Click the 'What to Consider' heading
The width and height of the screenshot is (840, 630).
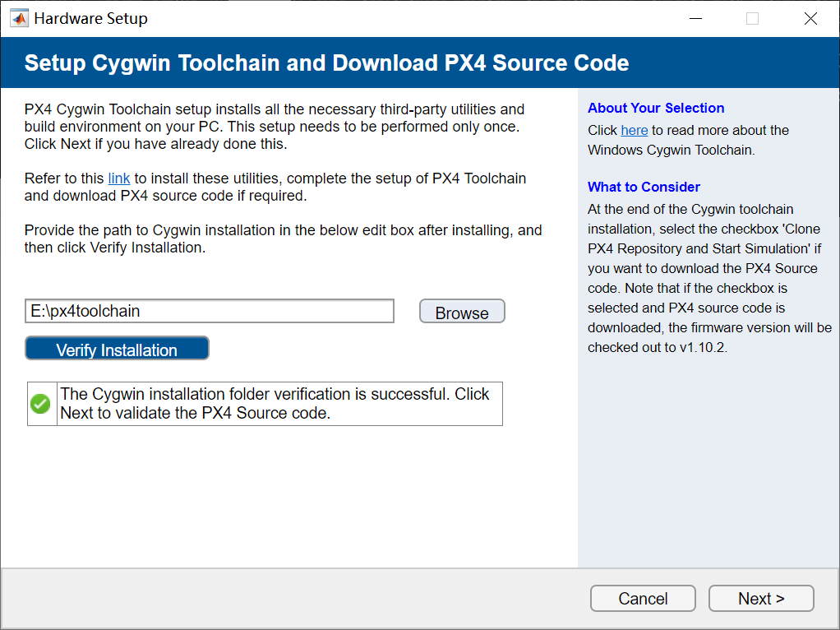tap(644, 187)
